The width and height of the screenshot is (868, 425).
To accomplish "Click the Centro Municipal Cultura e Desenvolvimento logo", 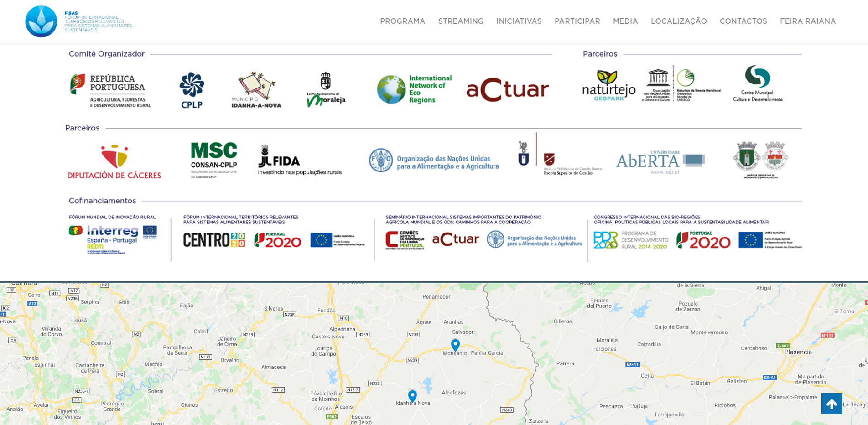I will 758,83.
